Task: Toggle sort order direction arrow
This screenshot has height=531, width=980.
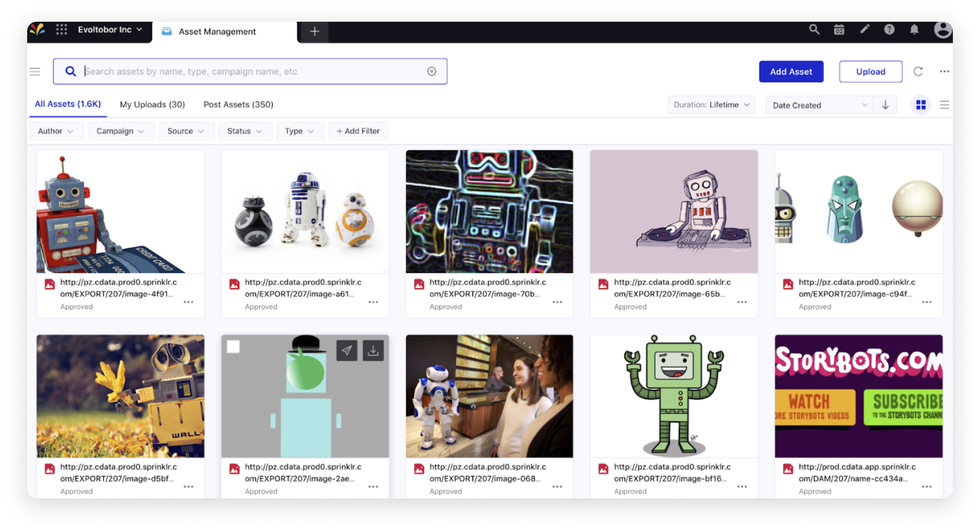Action: coord(885,105)
